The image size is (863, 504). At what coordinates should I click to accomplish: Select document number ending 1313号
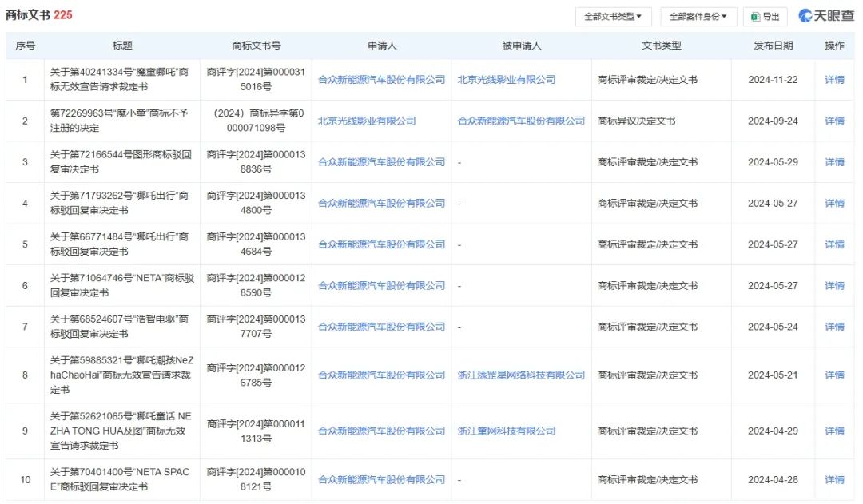tap(256, 431)
